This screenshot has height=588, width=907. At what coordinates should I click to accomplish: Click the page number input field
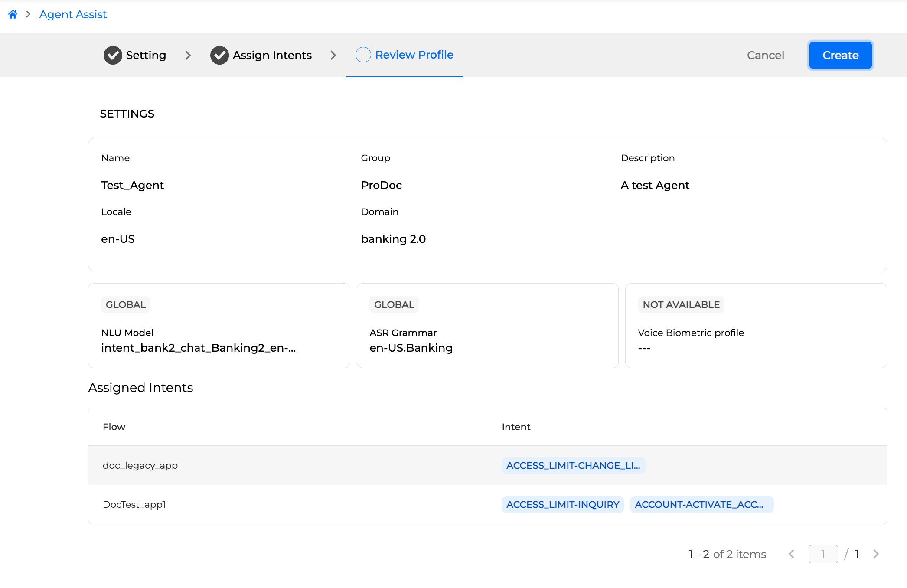point(822,554)
